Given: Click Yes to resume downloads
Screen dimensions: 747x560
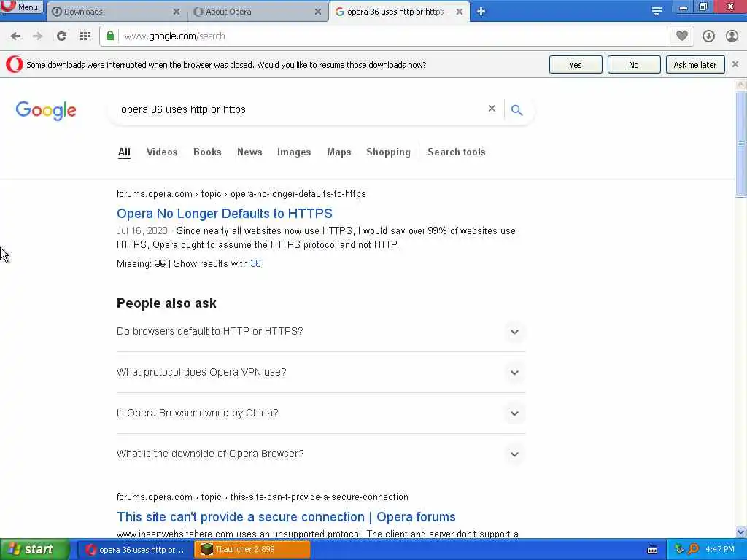Looking at the screenshot, I should click(x=576, y=65).
